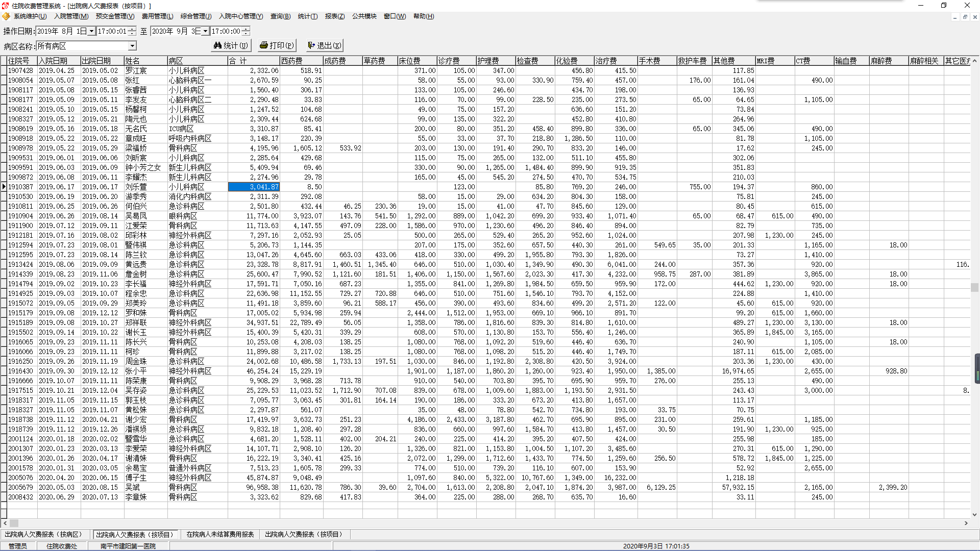The width and height of the screenshot is (980, 551).
Task: Click the printer 打印 button
Action: (277, 45)
